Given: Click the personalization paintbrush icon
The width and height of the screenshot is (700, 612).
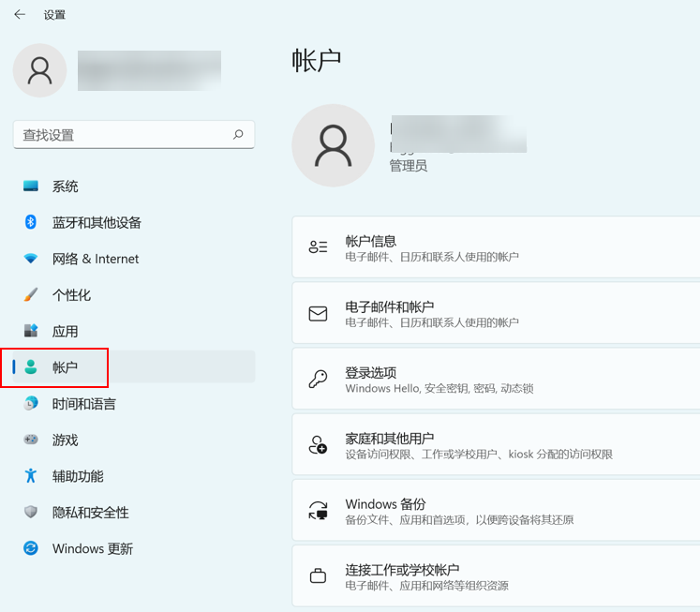Looking at the screenshot, I should pos(31,295).
